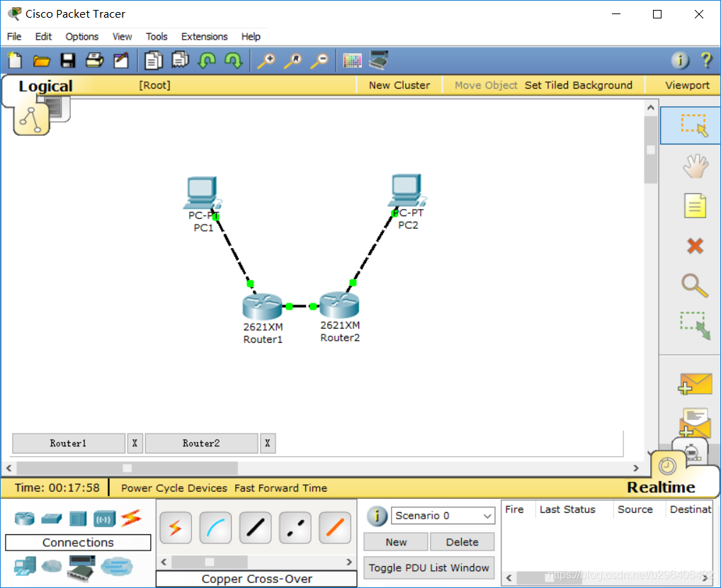Select the Switches device category icon
This screenshot has height=588, width=721.
[51, 519]
